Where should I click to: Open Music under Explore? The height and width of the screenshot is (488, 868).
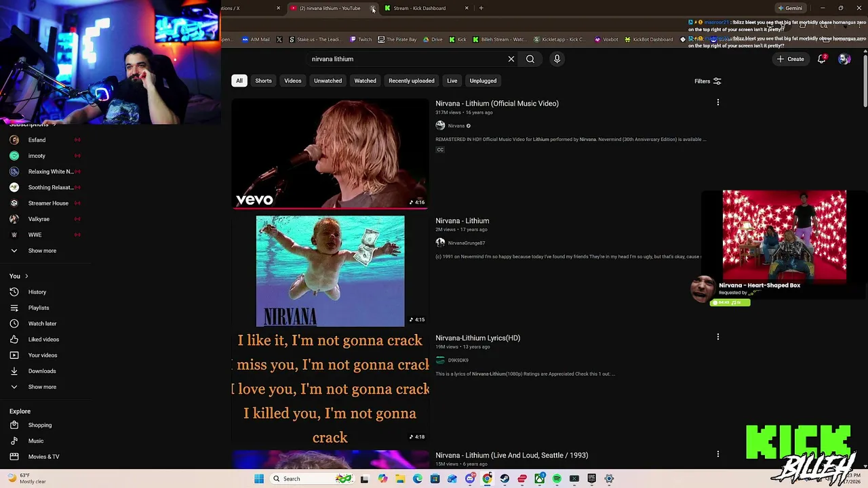coord(35,441)
